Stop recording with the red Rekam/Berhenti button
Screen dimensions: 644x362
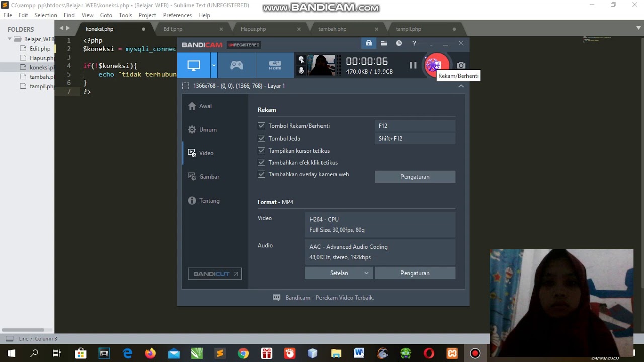436,65
